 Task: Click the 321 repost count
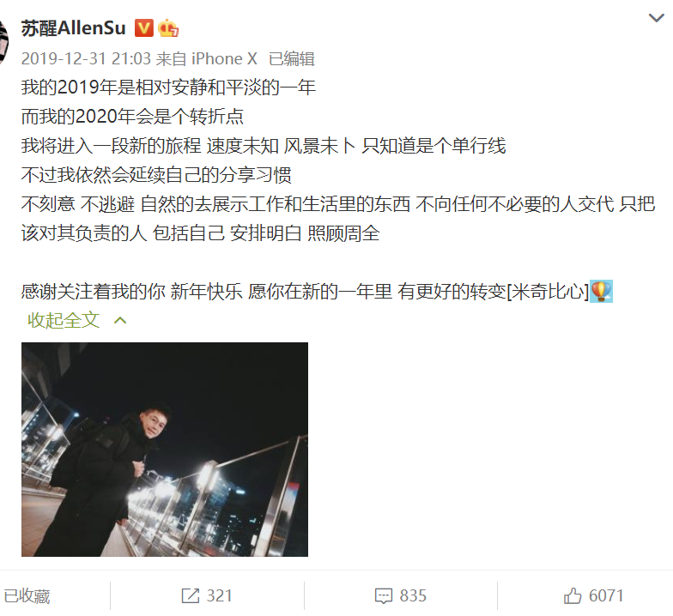pos(220,595)
